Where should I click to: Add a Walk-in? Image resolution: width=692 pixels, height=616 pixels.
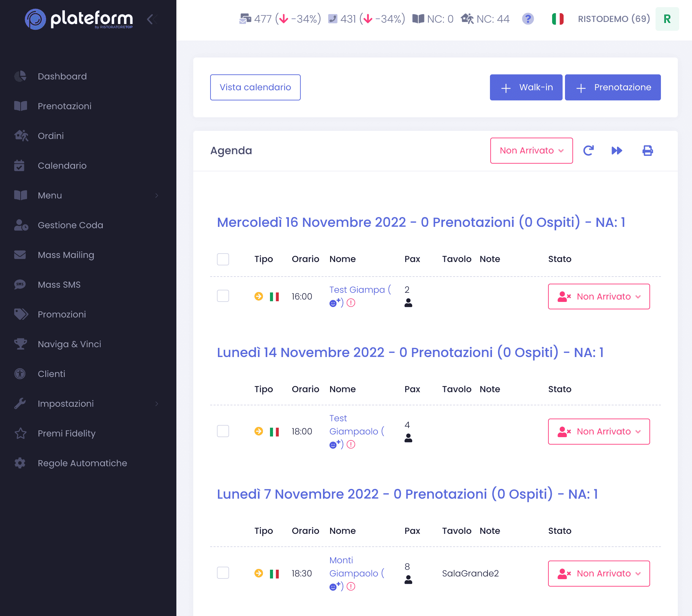coord(526,88)
